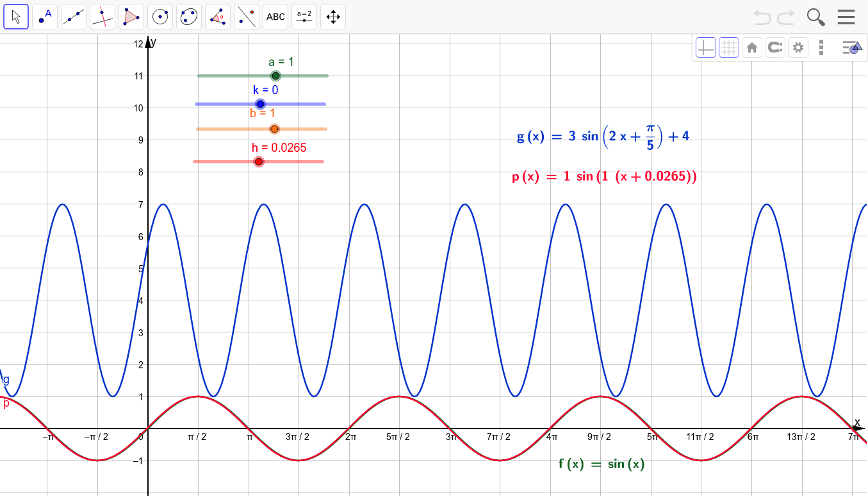Click the −π / 2 axis tick label

click(96, 437)
